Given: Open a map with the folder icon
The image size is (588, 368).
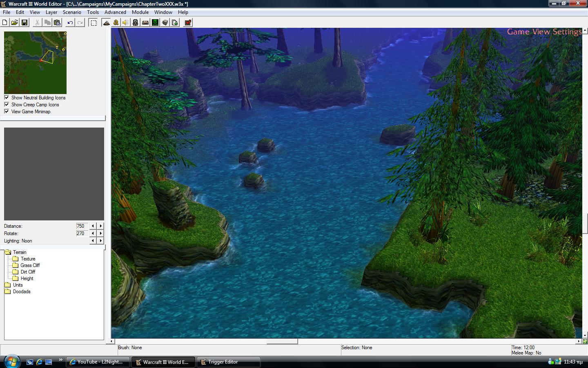Looking at the screenshot, I should click(15, 22).
